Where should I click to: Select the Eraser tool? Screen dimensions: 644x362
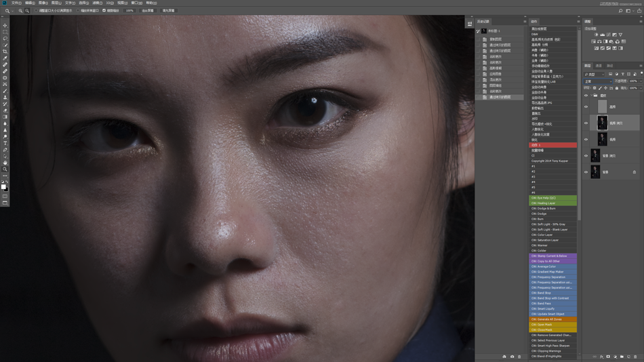[5, 110]
